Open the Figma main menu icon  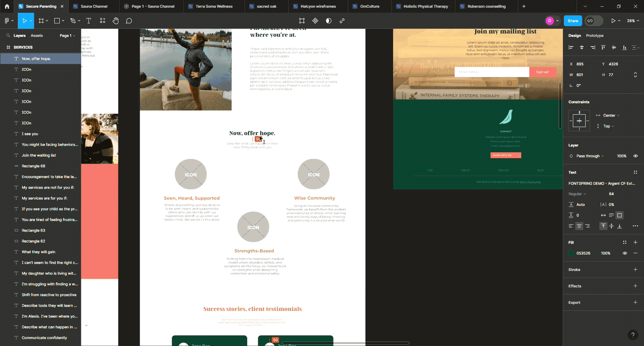7,21
